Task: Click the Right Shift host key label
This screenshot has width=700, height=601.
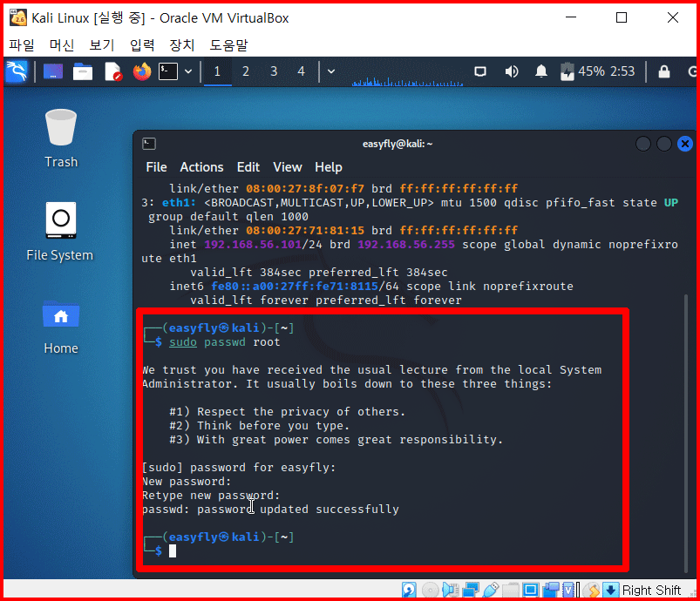Action: tap(651, 591)
